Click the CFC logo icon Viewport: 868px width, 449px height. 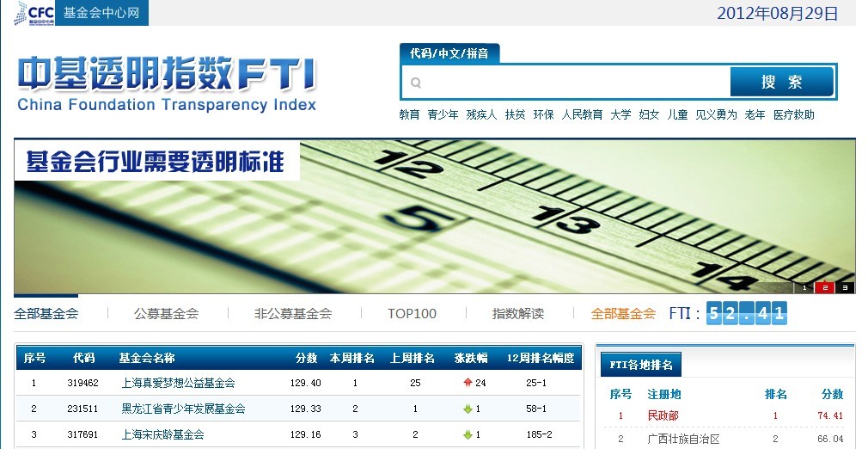click(x=34, y=13)
